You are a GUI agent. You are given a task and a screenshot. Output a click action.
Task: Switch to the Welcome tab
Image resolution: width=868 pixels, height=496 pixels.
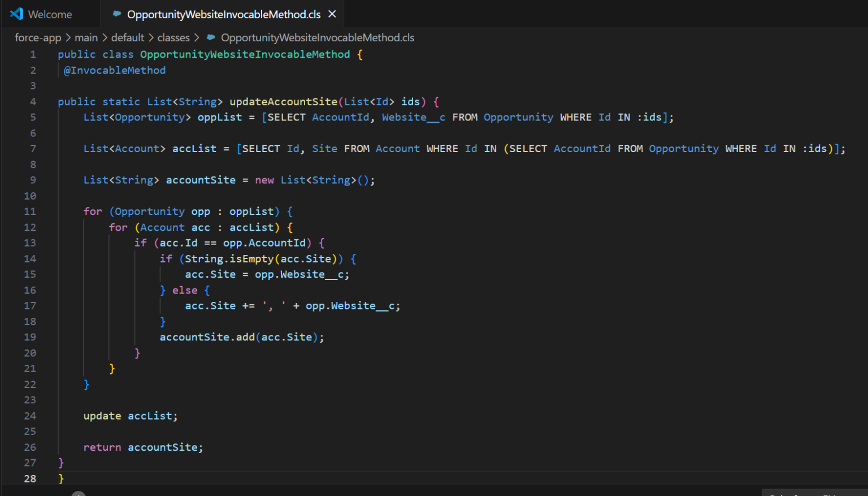tap(50, 14)
